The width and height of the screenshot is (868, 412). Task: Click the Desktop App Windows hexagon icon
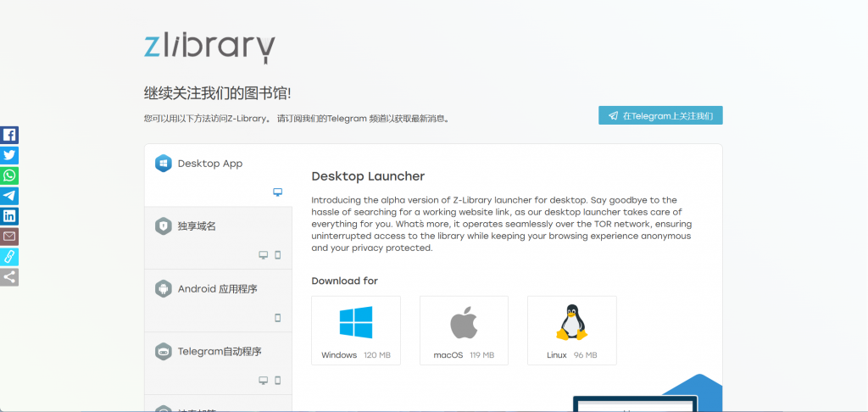click(x=164, y=164)
